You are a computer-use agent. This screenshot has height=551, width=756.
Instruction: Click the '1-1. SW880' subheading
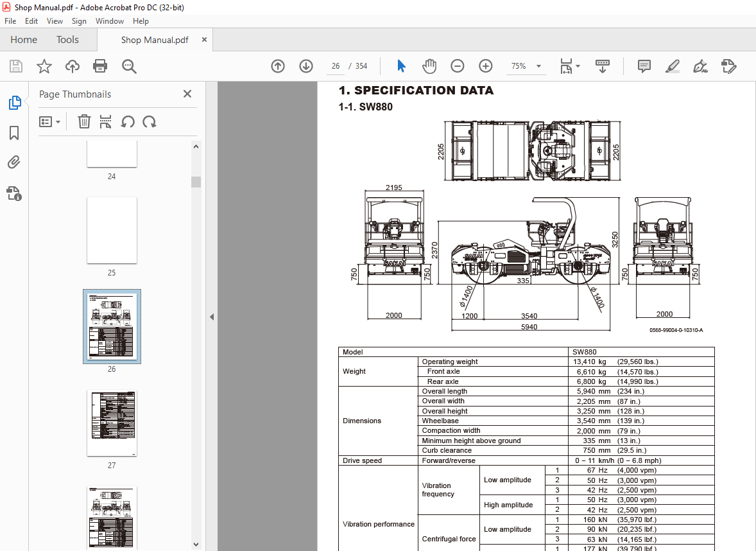pos(365,107)
